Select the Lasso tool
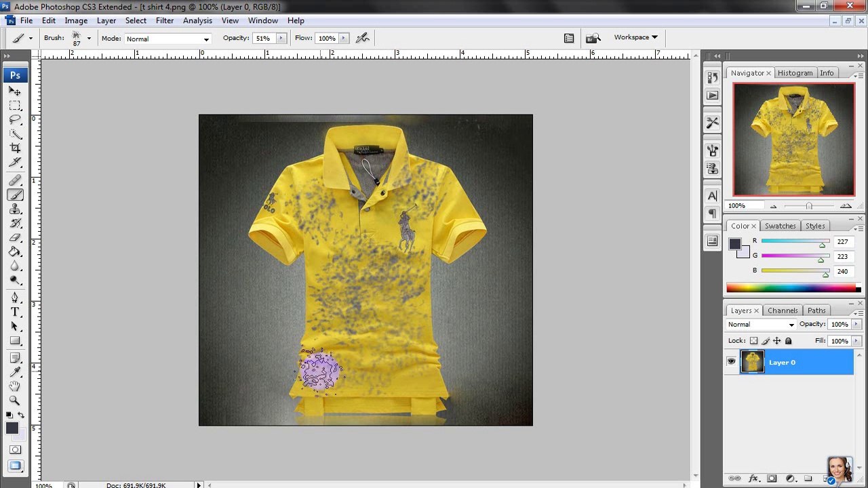Screen dimensions: 868x488 (15, 120)
